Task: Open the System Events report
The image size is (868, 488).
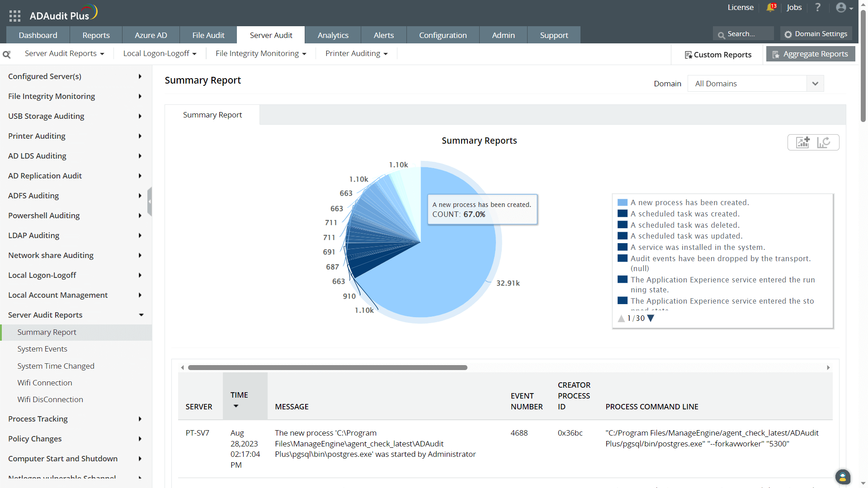Action: click(42, 349)
